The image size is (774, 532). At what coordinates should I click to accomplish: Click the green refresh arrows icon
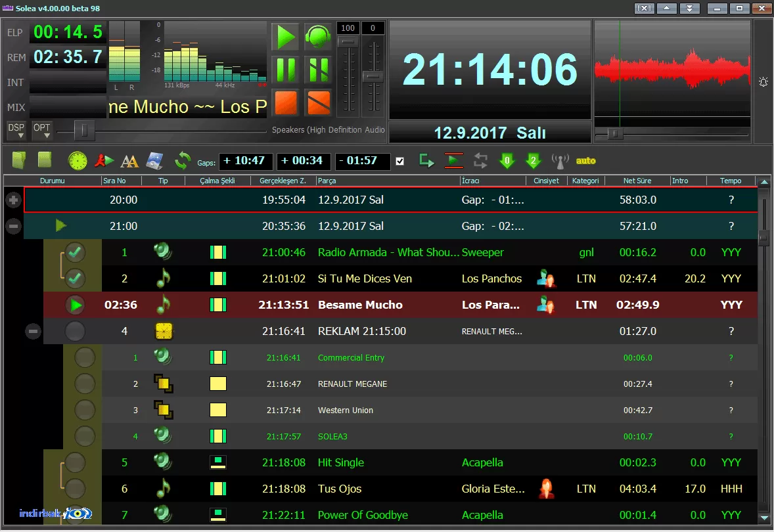pyautogui.click(x=183, y=160)
